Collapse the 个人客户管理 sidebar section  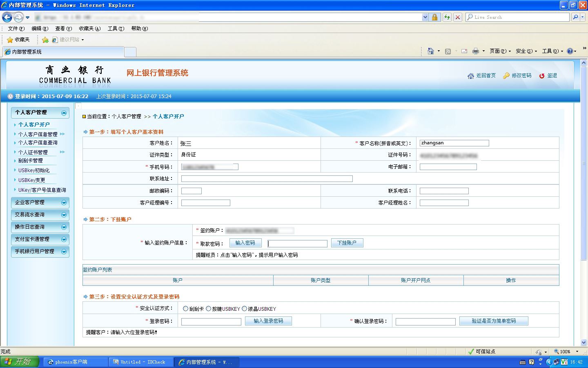coord(64,113)
